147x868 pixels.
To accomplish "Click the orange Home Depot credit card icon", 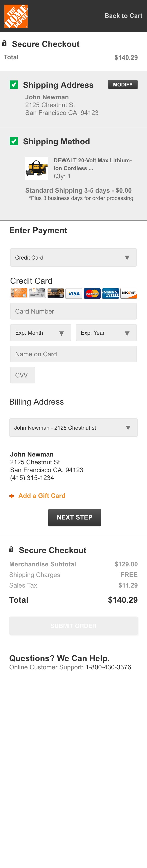I will [19, 293].
